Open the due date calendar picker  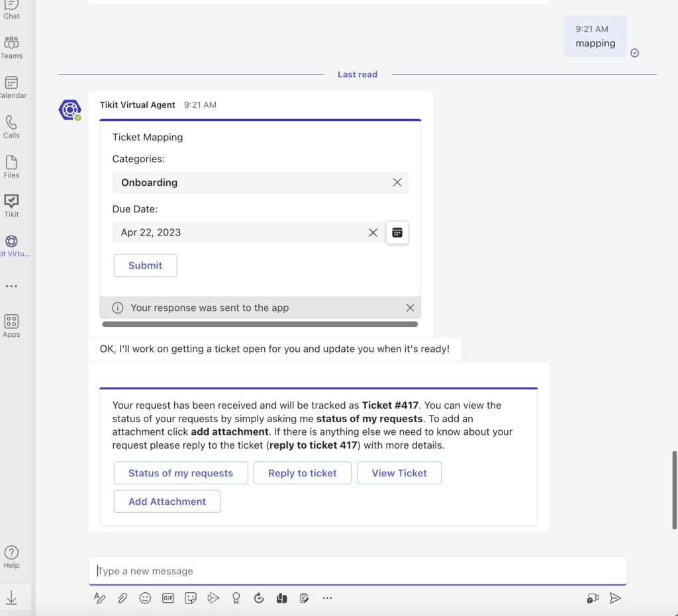point(397,232)
